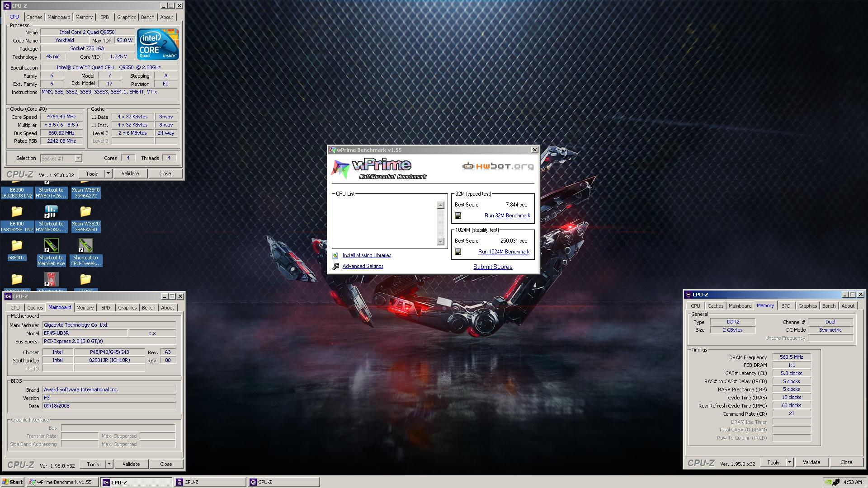The image size is (868, 488).
Task: Click the HWBOT.org logo in wPrime
Action: 498,166
